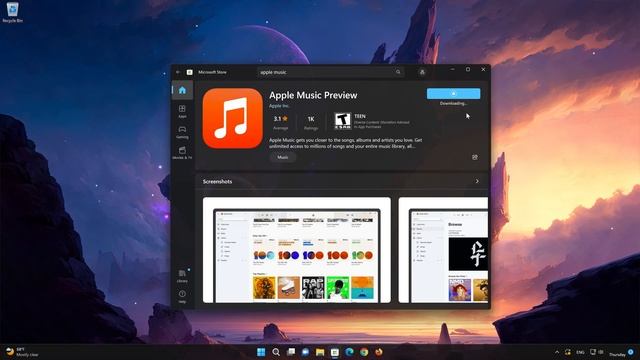Click the share icon on the app page
The width and height of the screenshot is (640, 360).
click(475, 157)
